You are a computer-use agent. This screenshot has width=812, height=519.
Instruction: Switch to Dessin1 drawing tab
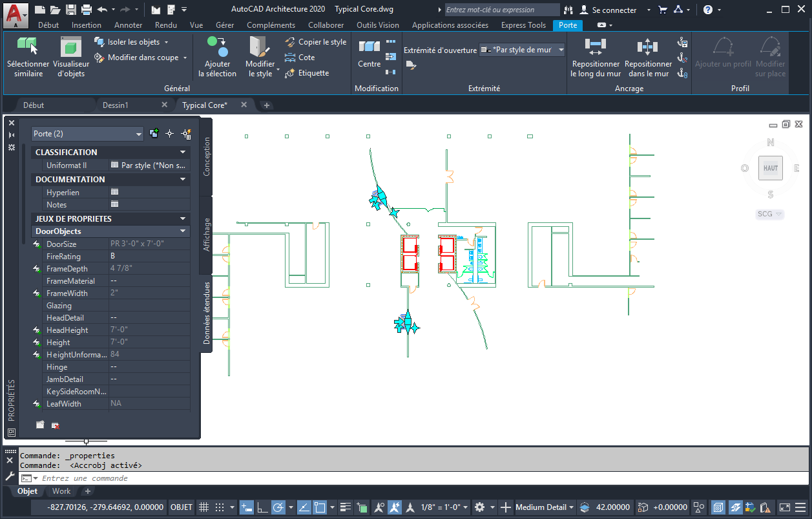[116, 105]
